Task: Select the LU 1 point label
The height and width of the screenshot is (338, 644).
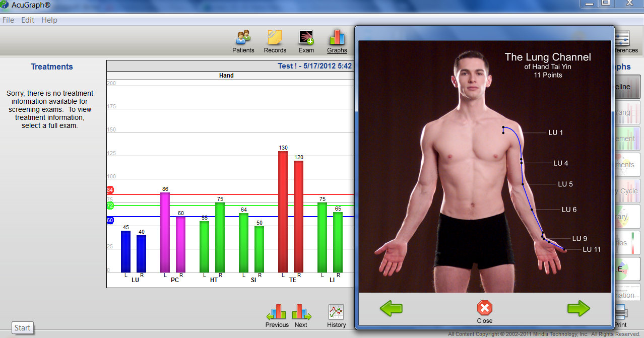Action: (x=556, y=132)
